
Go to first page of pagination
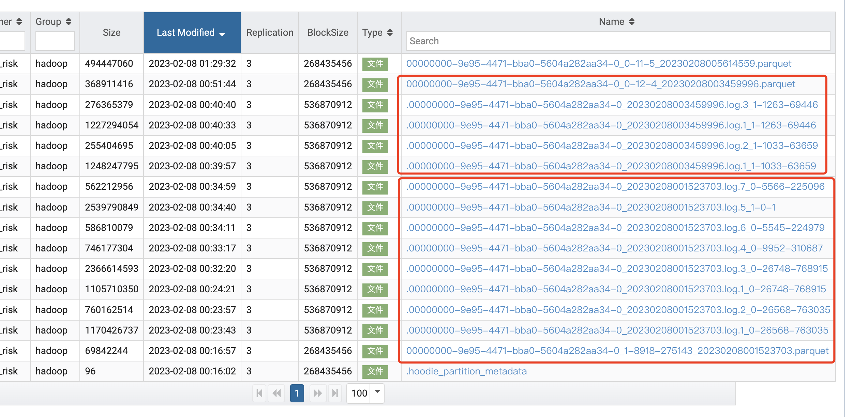point(259,393)
